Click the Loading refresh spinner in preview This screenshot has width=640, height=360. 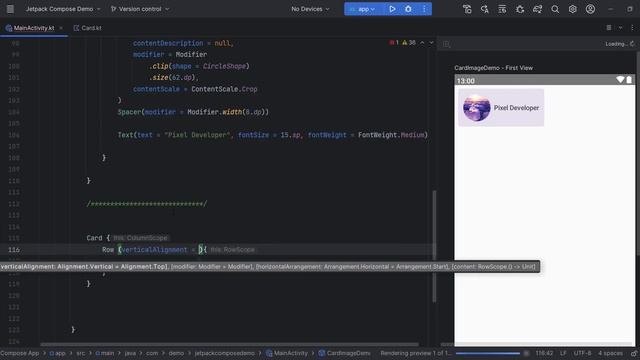tap(632, 44)
